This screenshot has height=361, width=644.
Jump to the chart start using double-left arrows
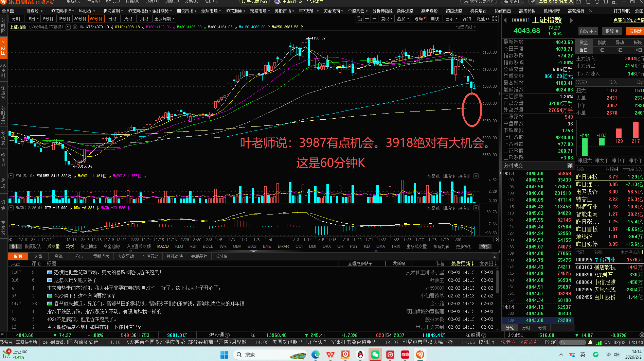click(11, 240)
